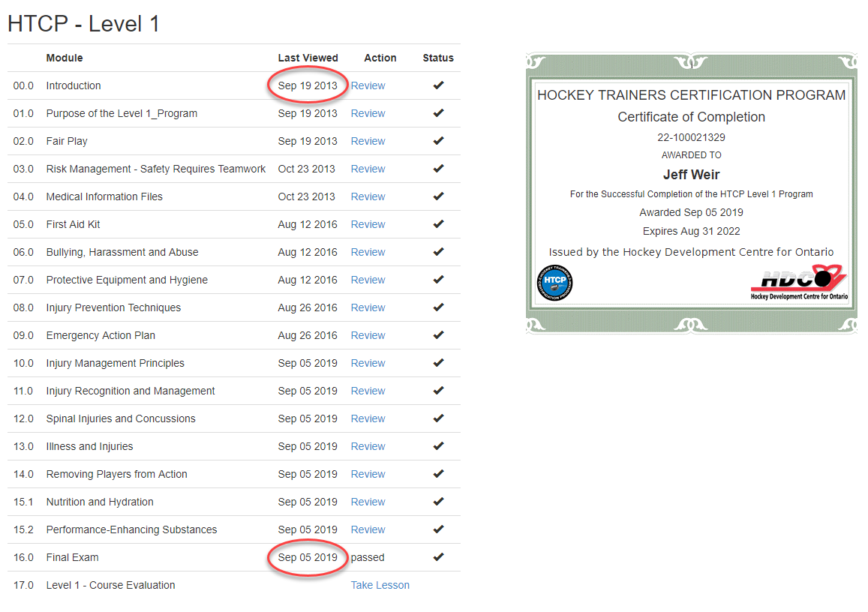The image size is (868, 612).
Task: Click the Emergency Action Plan status checkmark
Action: tap(438, 335)
